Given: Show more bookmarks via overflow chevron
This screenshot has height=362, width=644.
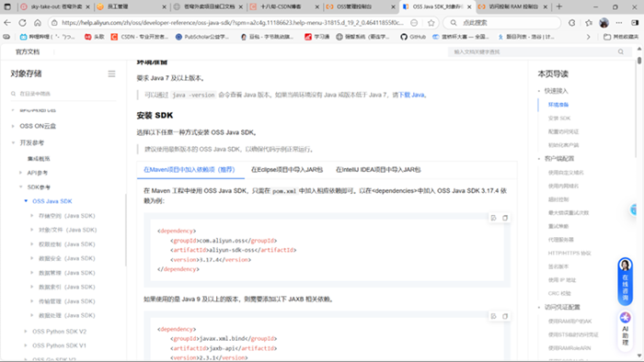Looking at the screenshot, I should (x=588, y=37).
